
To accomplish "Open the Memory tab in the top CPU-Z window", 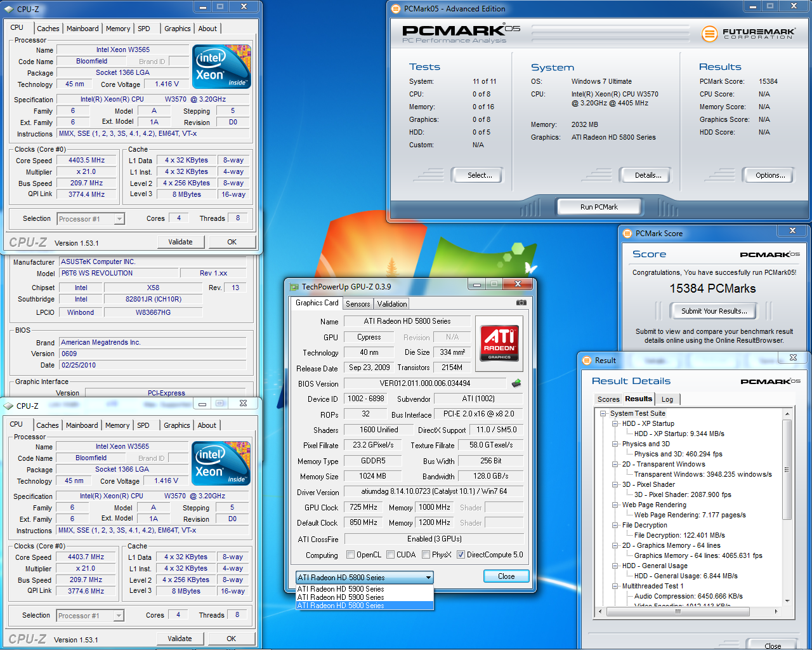I will pos(118,29).
